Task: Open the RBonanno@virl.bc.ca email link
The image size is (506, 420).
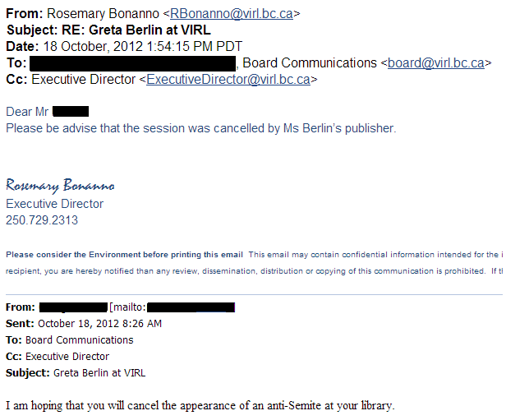Action: (x=232, y=13)
